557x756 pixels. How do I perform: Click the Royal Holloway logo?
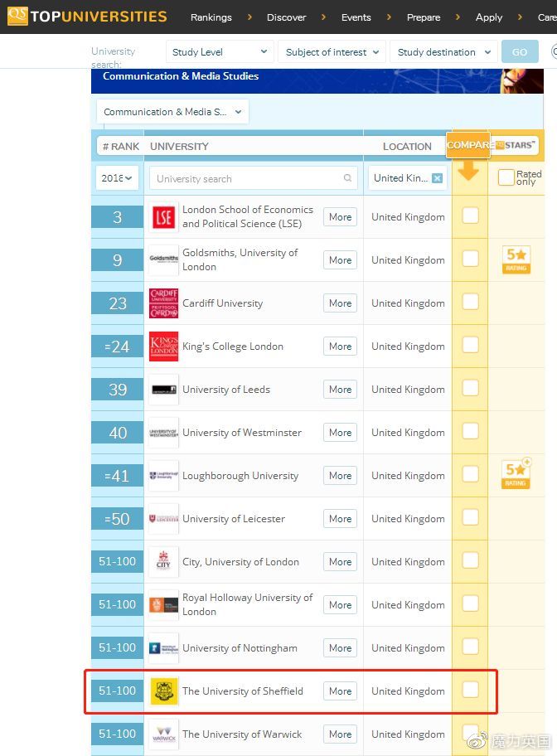pyautogui.click(x=163, y=604)
